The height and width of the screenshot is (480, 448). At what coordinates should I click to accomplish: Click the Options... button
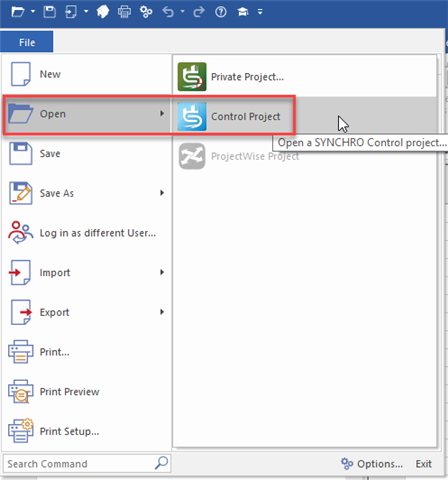pyautogui.click(x=372, y=464)
